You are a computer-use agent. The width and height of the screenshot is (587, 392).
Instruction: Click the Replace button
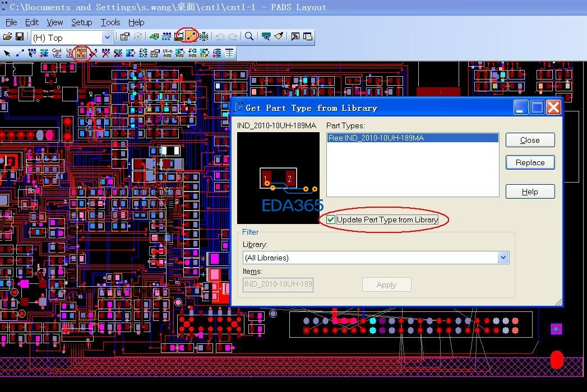coord(530,163)
